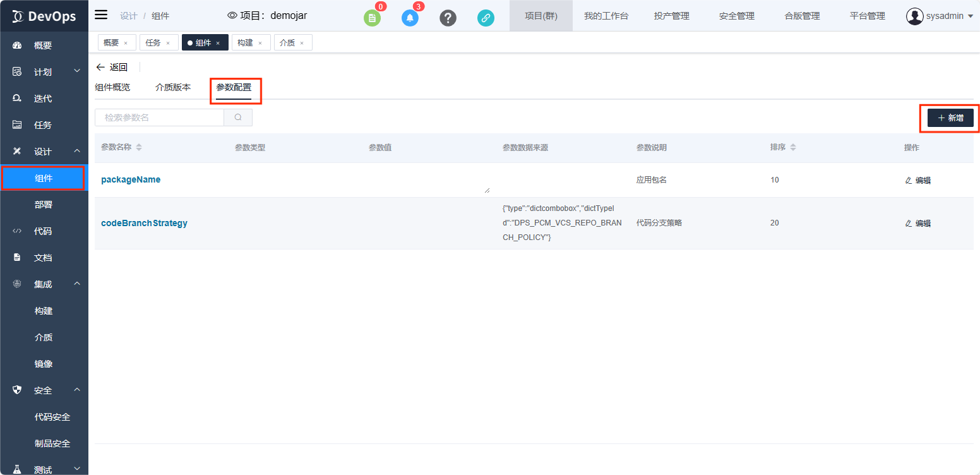
Task: Click the question mark help icon
Action: click(x=448, y=18)
